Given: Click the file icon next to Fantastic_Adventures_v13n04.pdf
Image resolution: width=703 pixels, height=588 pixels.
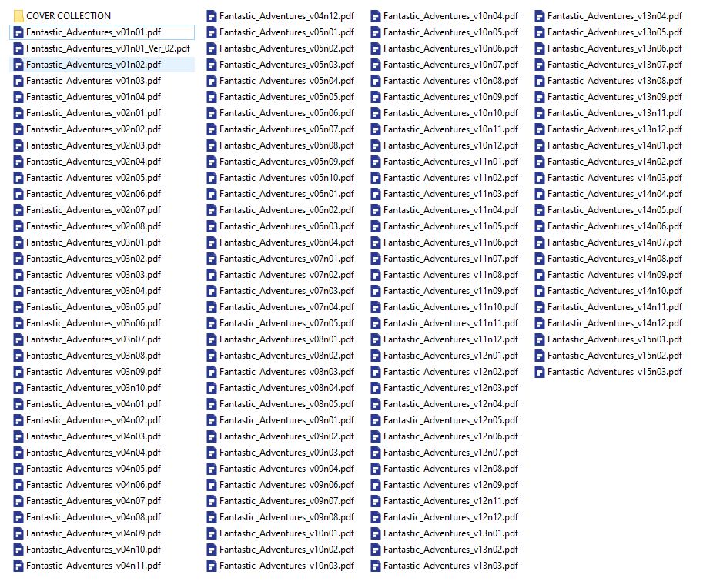Looking at the screenshot, I should (x=540, y=16).
